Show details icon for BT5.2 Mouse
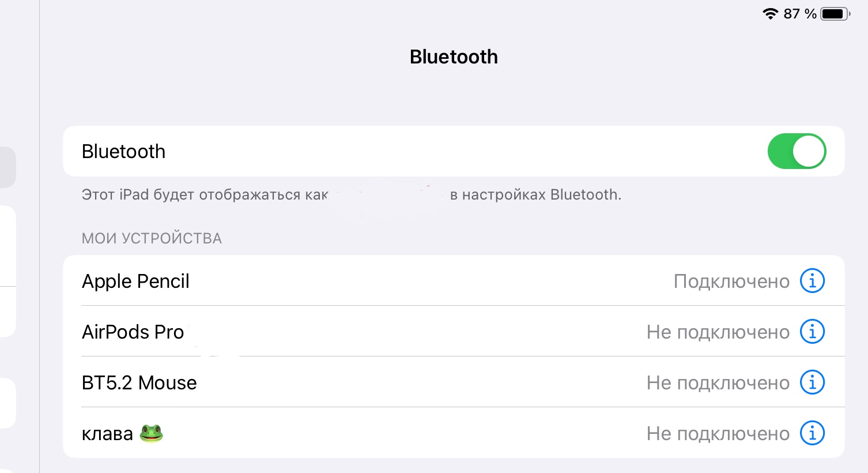Viewport: 868px width, 473px height. point(812,382)
